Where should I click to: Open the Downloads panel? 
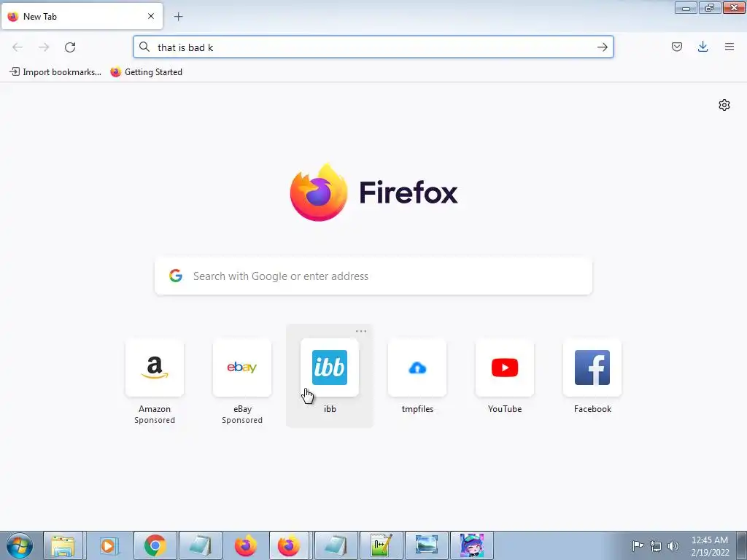click(x=703, y=47)
